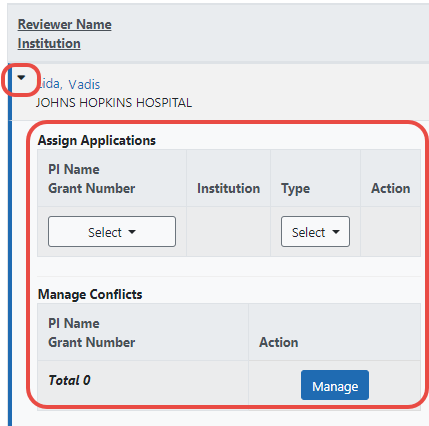Click caret icon in PI Name Select
This screenshot has height=426, width=429.
(132, 232)
